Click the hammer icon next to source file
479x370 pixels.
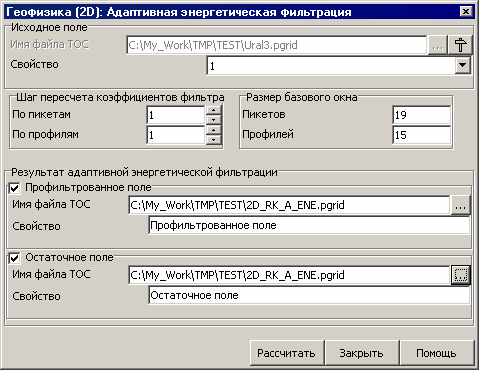[461, 45]
